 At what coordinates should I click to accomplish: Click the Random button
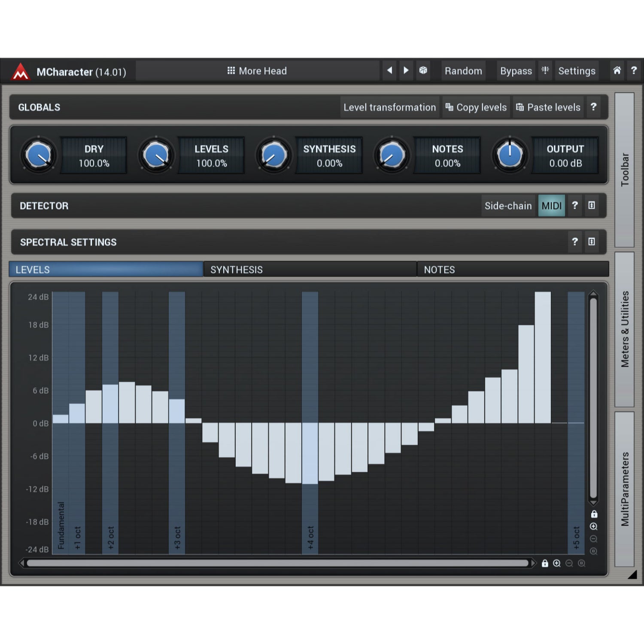point(463,71)
